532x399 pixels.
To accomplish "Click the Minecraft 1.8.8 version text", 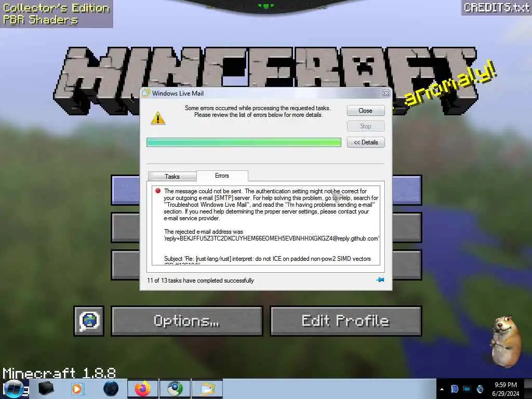I will tap(59, 373).
